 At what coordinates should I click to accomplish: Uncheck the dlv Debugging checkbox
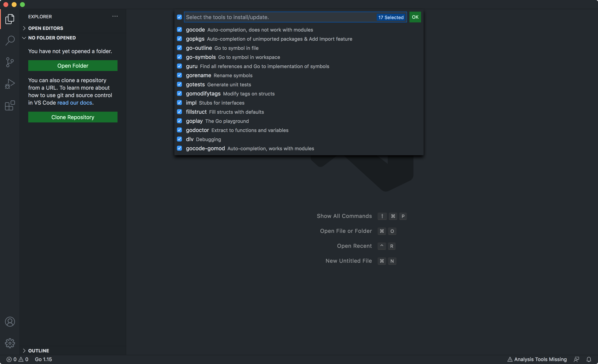179,139
